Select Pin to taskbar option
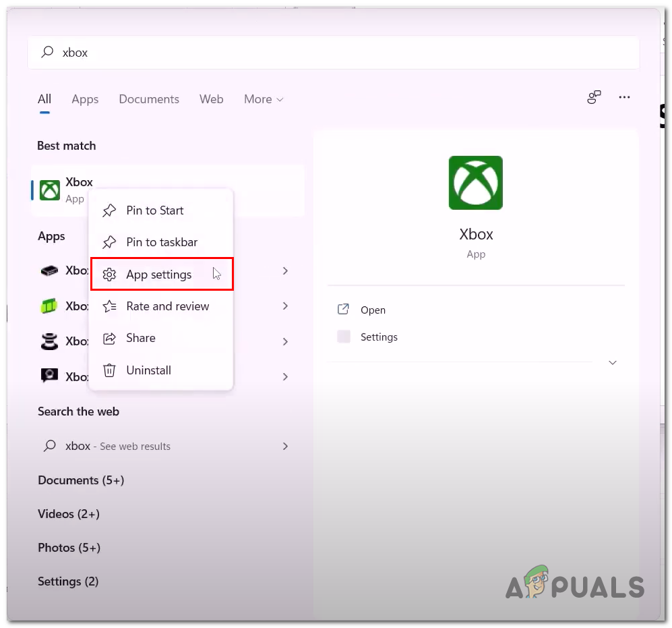 point(161,242)
